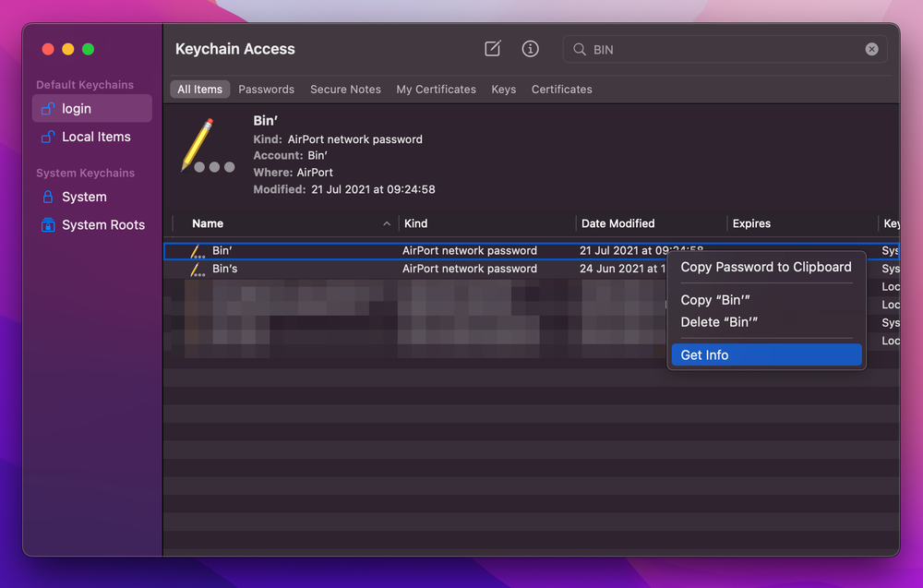Switch to the Passwords tab
The width and height of the screenshot is (923, 588).
266,90
